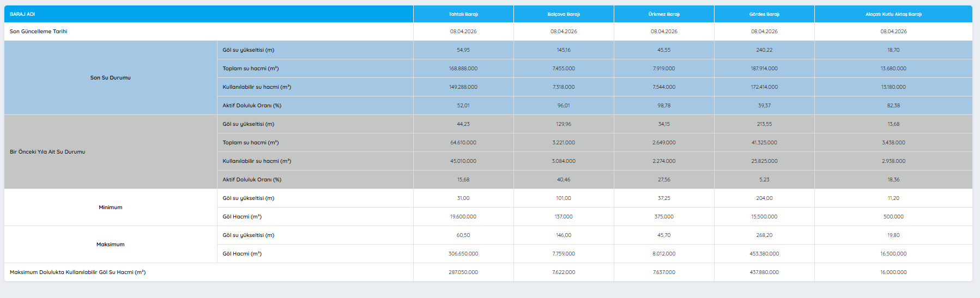This screenshot has height=298, width=980.
Task: Click the Maksimum group label
Action: coord(110,245)
